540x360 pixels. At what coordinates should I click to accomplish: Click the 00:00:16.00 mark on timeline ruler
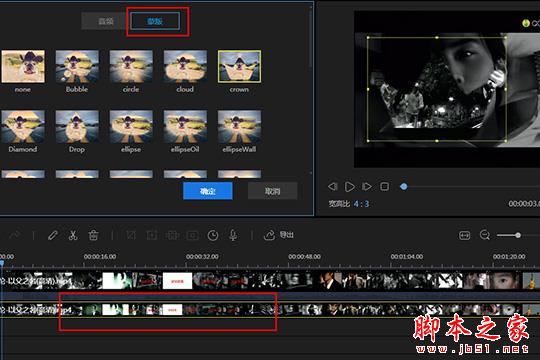point(100,257)
